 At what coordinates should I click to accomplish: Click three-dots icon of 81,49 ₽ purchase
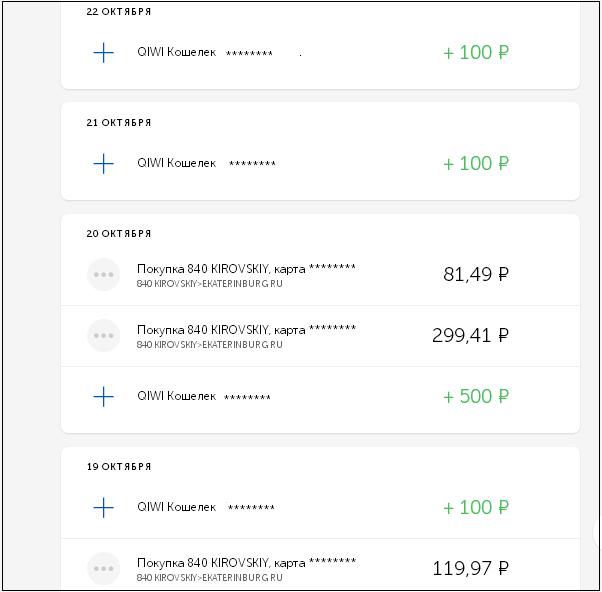(103, 275)
